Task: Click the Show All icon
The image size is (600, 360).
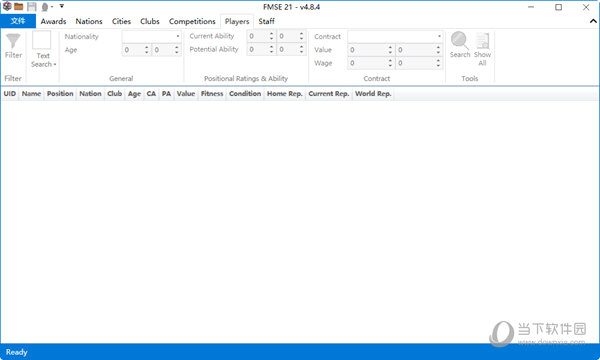Action: tap(482, 41)
